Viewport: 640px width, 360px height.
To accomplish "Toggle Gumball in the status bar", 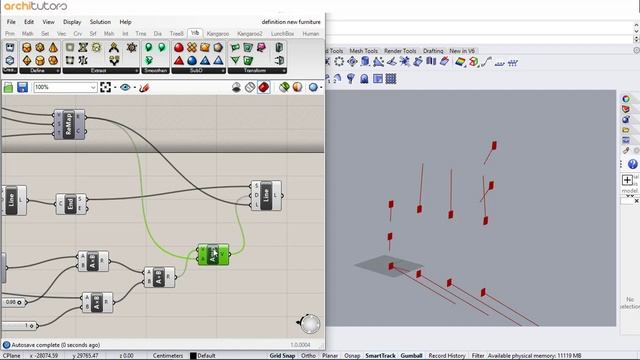I will pyautogui.click(x=411, y=356).
